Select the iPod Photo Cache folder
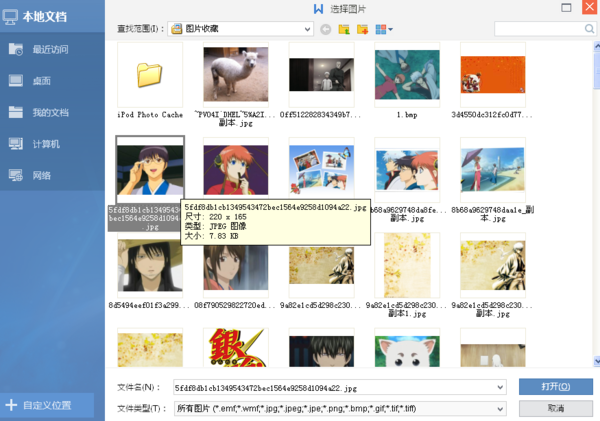Screen dimensions: 600x421 tap(150, 81)
